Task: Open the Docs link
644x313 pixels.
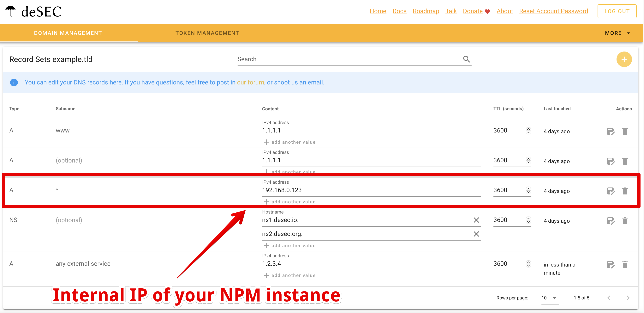Action: coord(399,11)
